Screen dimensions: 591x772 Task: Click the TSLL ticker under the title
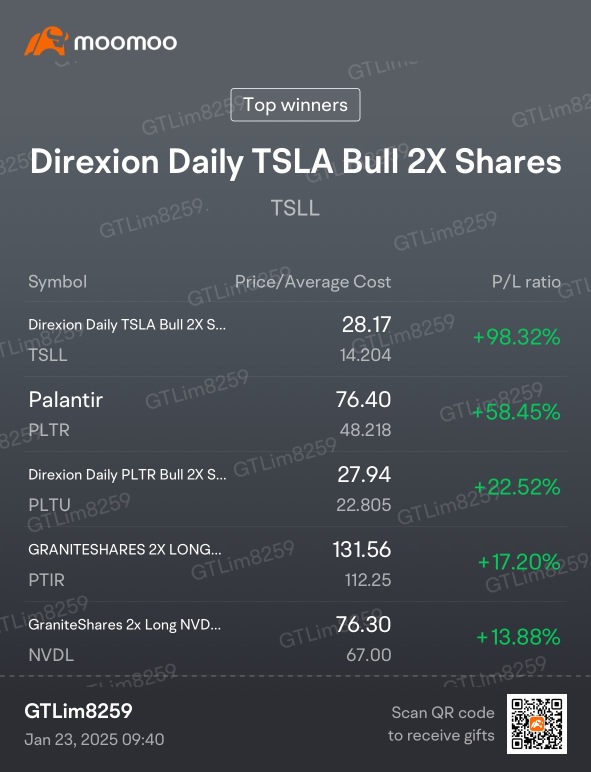click(296, 208)
